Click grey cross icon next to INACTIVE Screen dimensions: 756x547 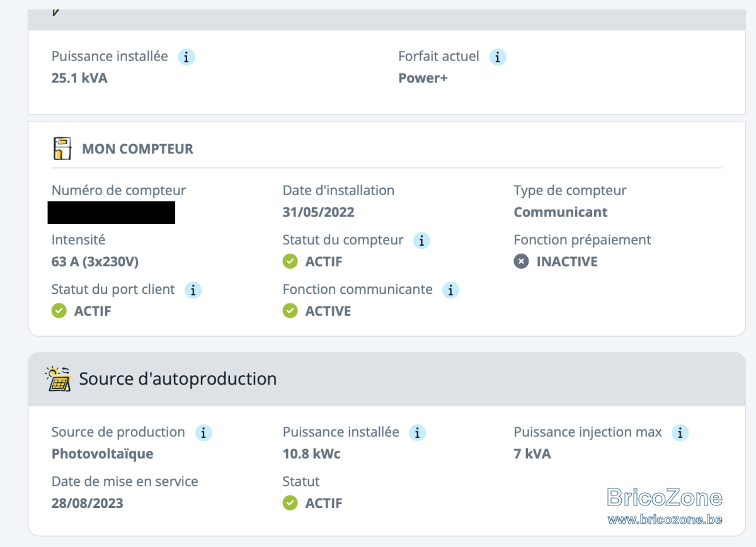point(521,261)
